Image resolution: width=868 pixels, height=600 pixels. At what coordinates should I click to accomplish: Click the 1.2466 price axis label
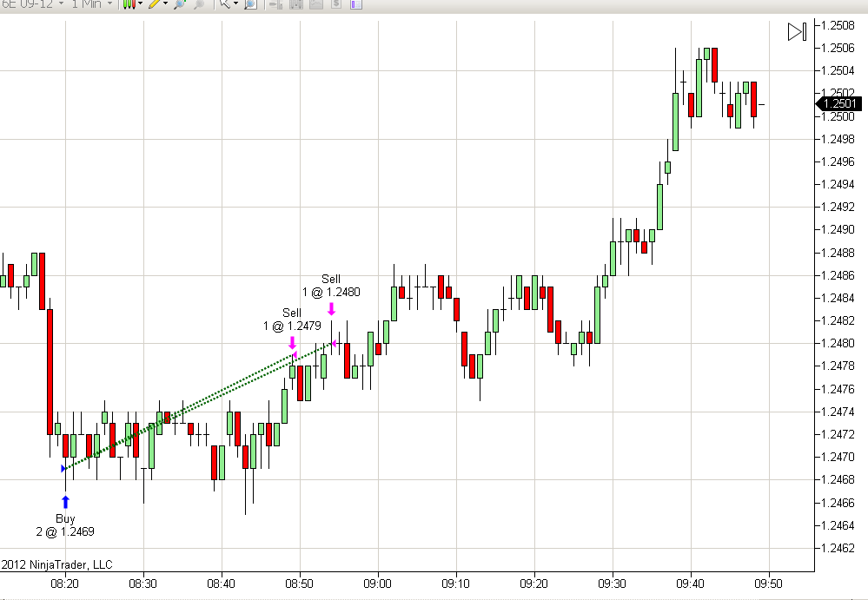838,503
